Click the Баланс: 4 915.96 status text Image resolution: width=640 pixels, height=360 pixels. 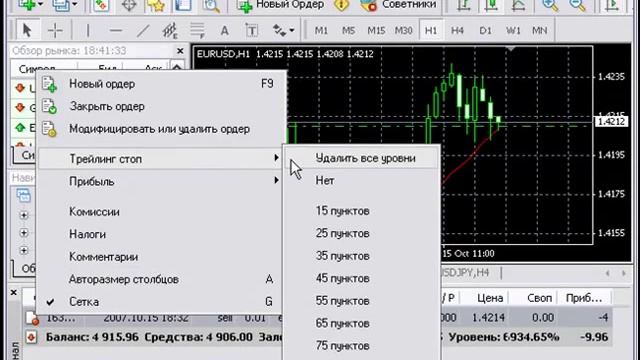(x=92, y=337)
